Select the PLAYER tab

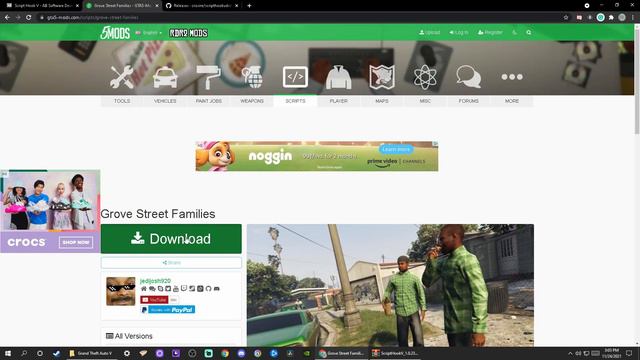338,101
